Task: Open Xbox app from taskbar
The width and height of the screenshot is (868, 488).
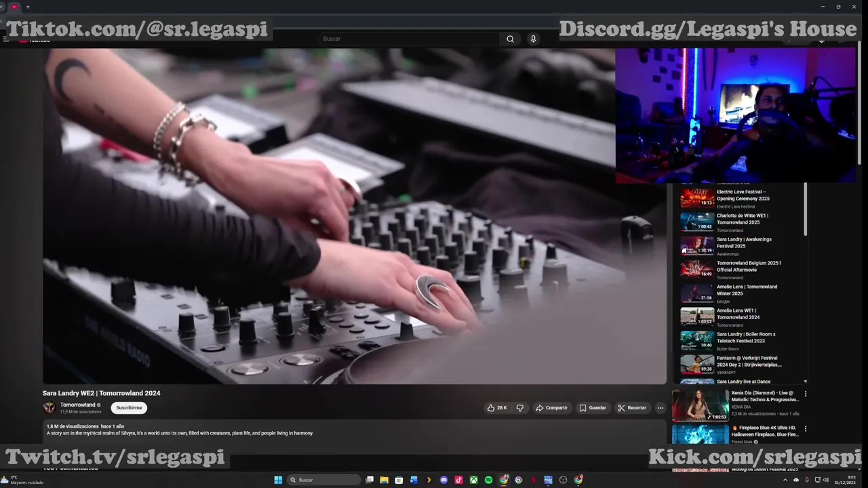Action: 474,480
